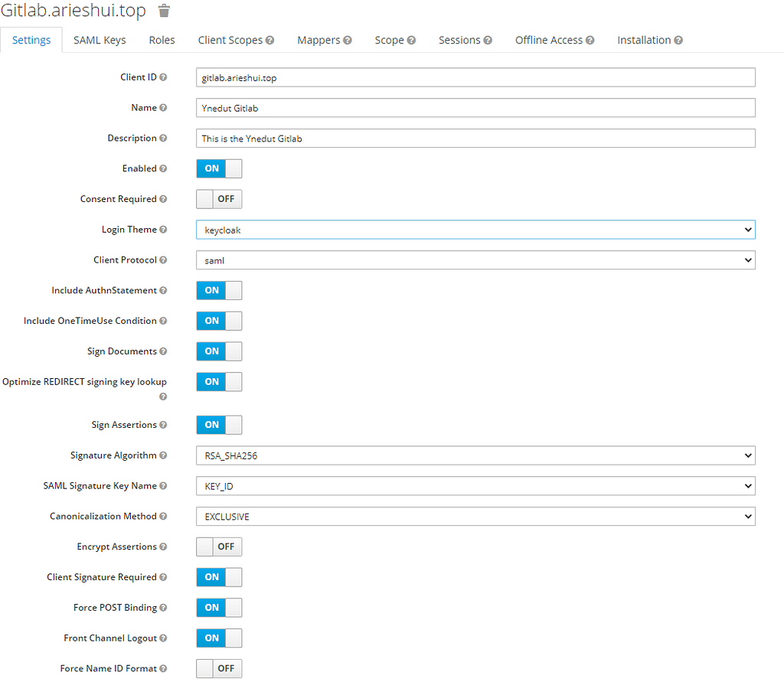Open the help tooltip for Client ID
784x682 pixels.
coord(163,77)
